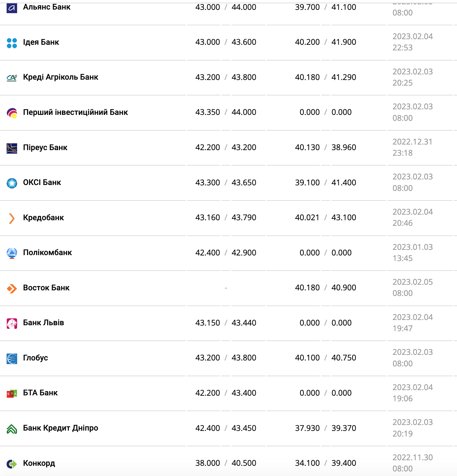Image resolution: width=457 pixels, height=476 pixels.
Task: Click the Восток Банк orange logo
Action: tap(12, 288)
